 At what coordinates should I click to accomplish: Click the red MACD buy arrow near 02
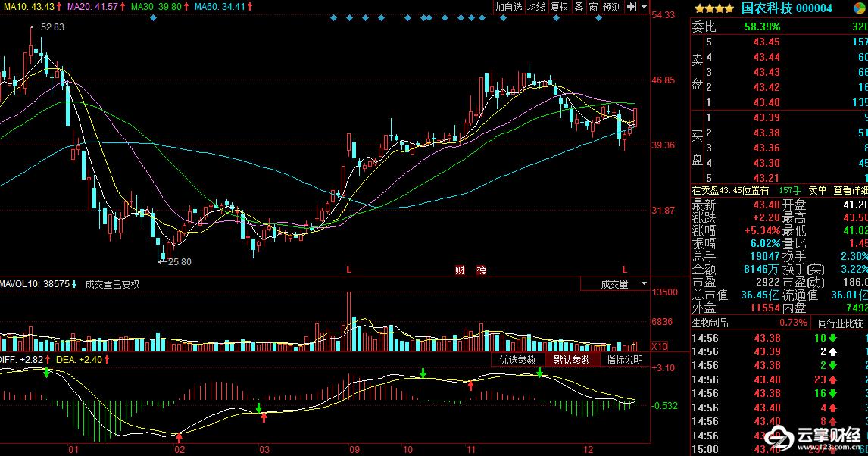pyautogui.click(x=179, y=439)
